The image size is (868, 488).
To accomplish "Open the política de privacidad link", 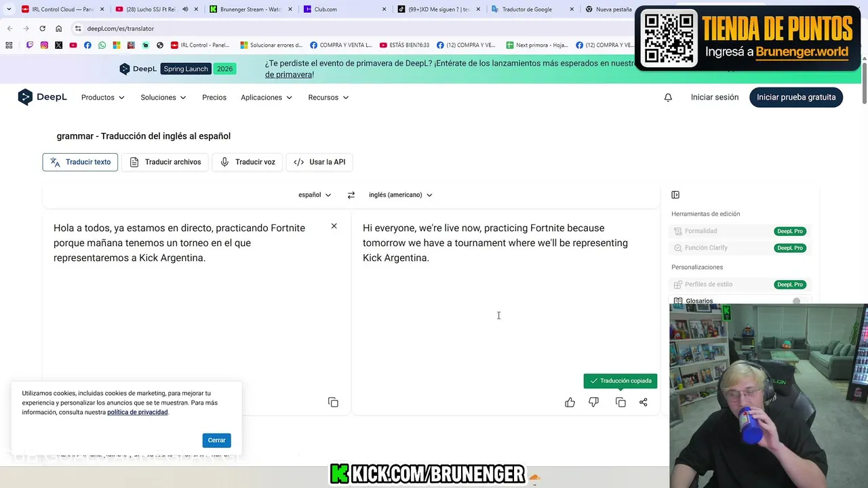I will tap(137, 412).
